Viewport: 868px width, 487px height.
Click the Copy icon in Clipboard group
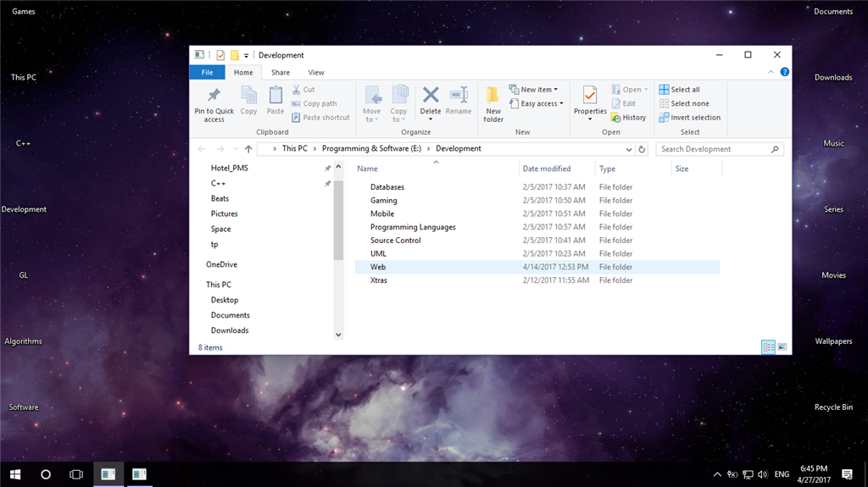[x=248, y=95]
